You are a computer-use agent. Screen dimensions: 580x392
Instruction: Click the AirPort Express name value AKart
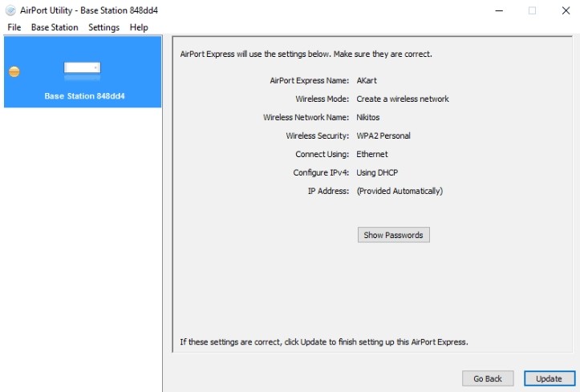tap(367, 80)
